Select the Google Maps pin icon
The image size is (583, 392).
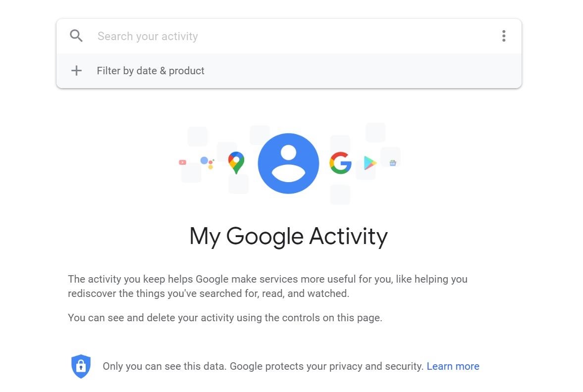(236, 163)
